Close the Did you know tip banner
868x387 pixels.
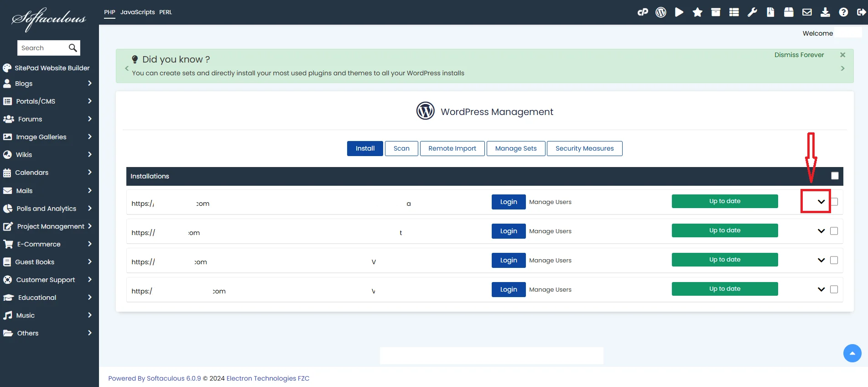842,55
